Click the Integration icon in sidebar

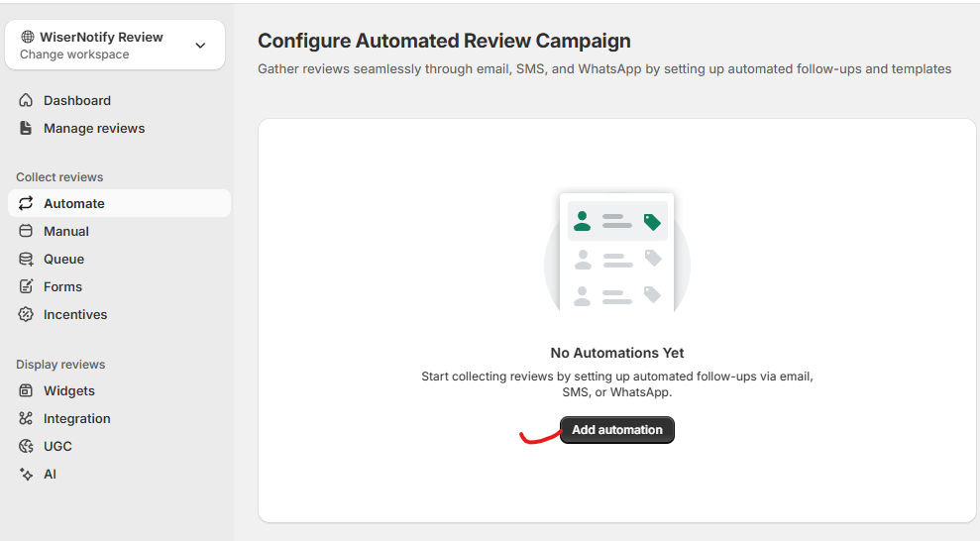(x=27, y=418)
